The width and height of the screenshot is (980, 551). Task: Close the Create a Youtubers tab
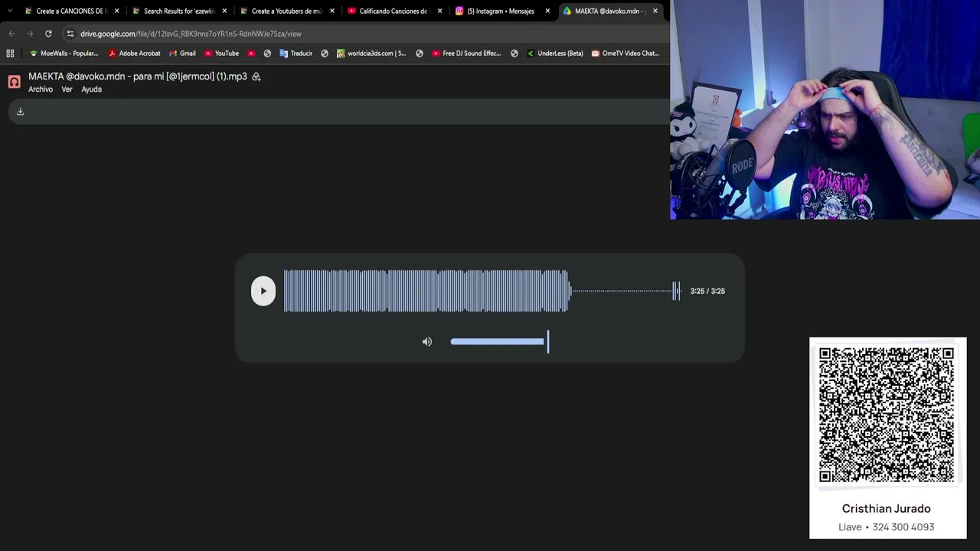click(x=332, y=11)
